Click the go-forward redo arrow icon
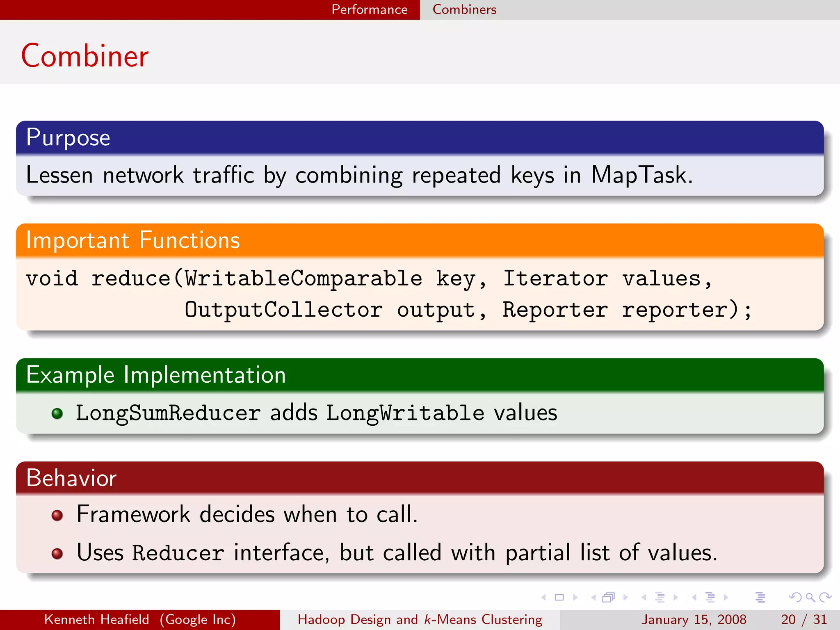 (x=825, y=597)
